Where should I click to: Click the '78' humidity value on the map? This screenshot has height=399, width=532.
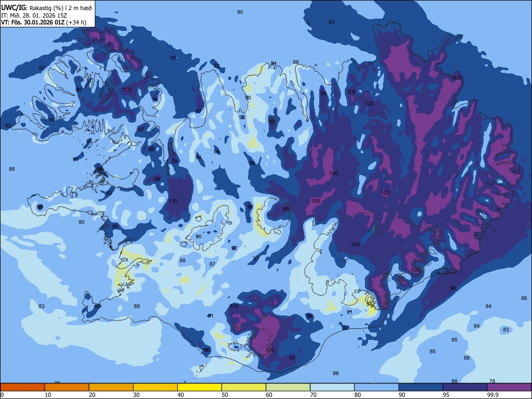click(492, 381)
